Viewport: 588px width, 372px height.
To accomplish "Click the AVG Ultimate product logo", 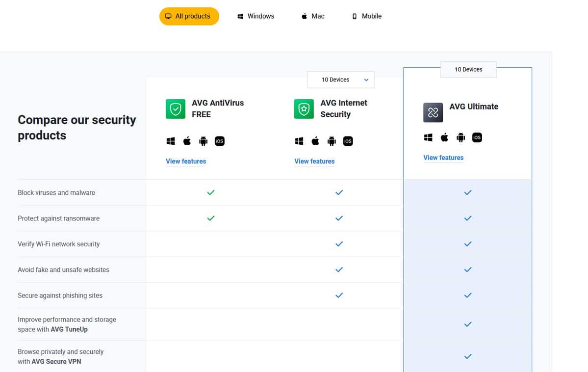I will click(433, 112).
